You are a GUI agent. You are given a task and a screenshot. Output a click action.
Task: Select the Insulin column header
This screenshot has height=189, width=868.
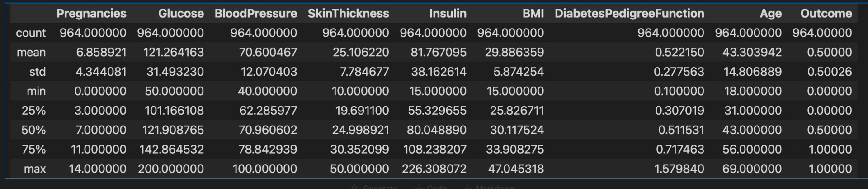(448, 14)
